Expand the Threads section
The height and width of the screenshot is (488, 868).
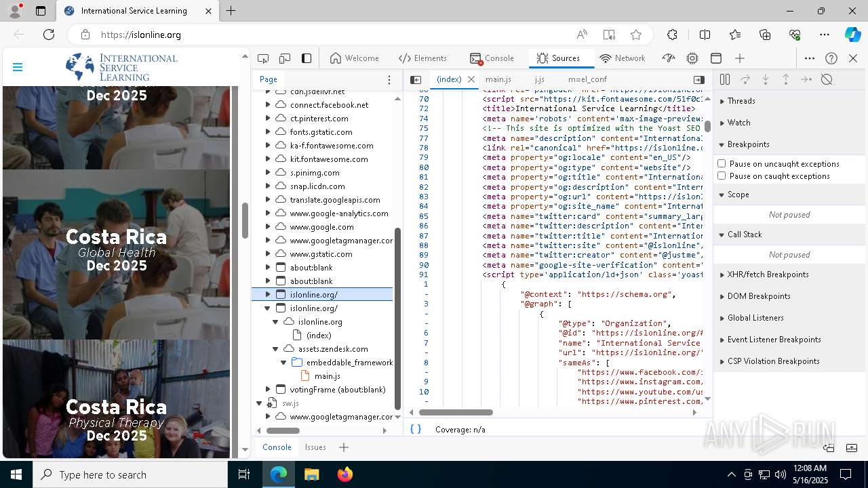pyautogui.click(x=790, y=101)
